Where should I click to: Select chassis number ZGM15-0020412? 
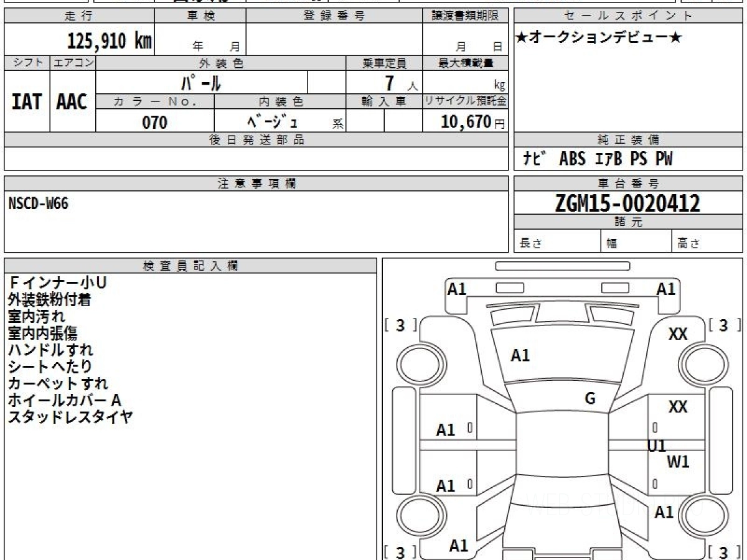[x=628, y=203]
